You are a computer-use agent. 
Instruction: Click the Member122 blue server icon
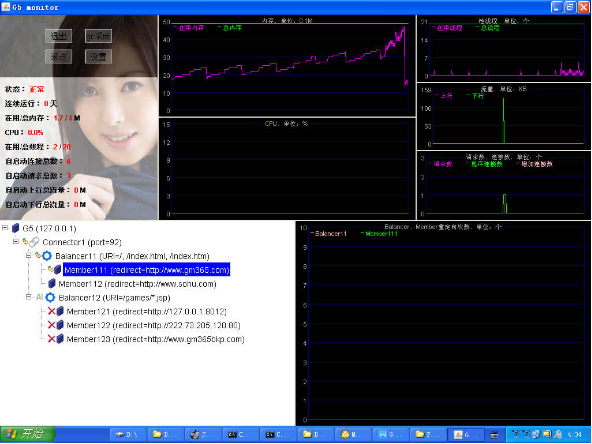60,325
